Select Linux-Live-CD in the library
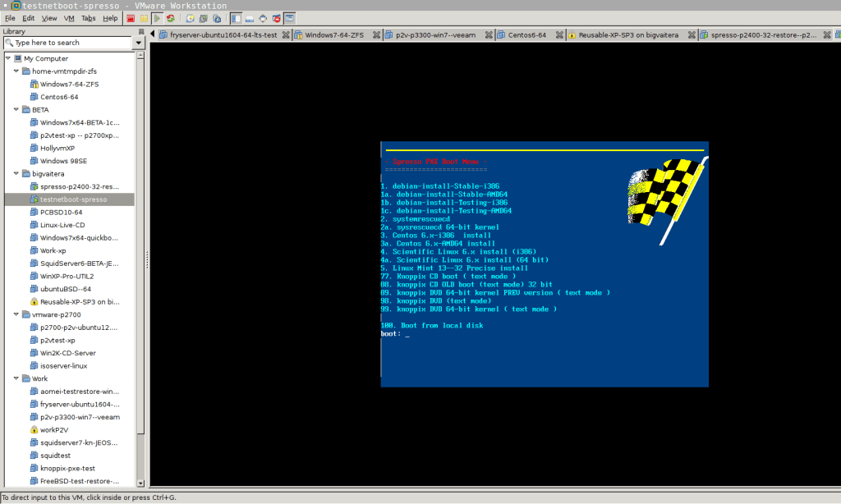The image size is (841, 504). click(62, 225)
